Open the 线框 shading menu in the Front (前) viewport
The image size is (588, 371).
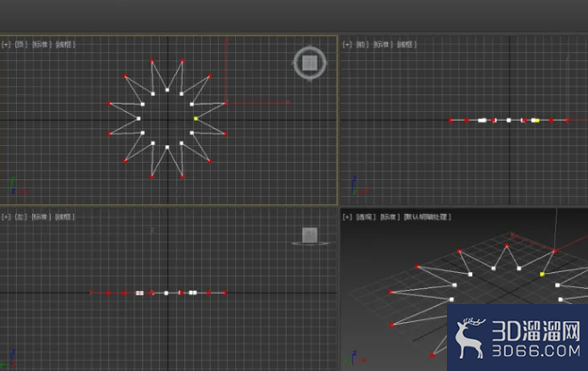click(x=406, y=44)
